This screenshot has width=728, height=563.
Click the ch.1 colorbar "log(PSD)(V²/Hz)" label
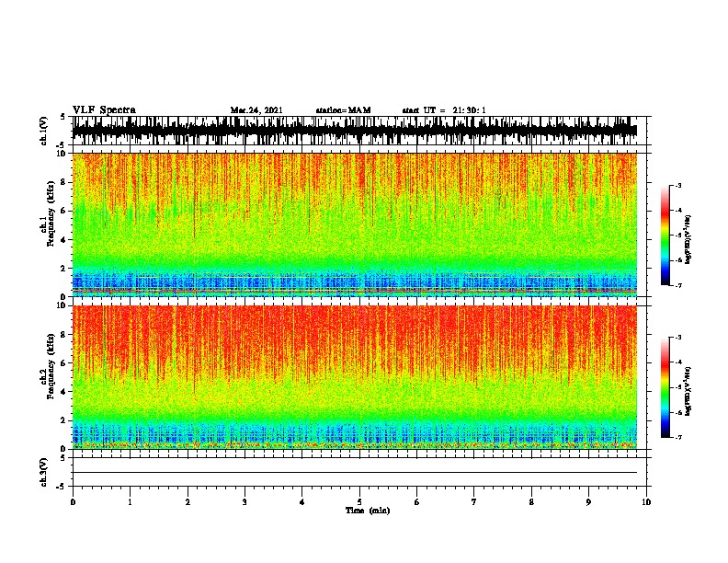click(688, 240)
